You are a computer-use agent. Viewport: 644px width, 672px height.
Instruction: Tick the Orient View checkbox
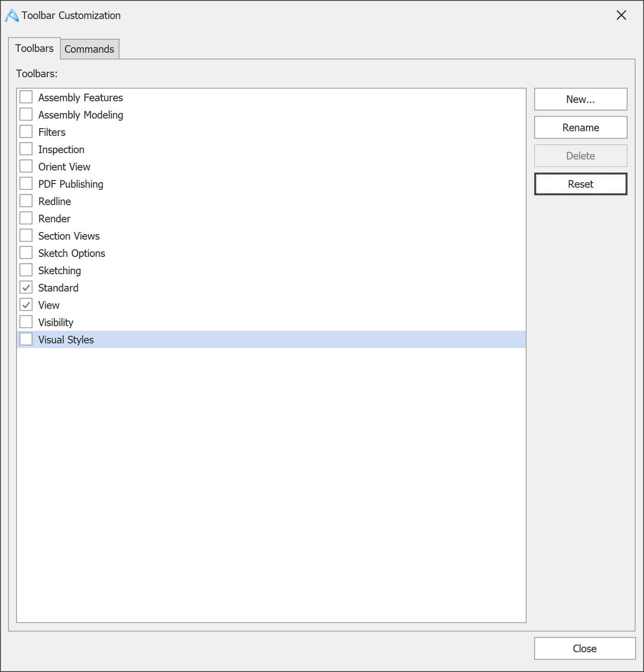click(x=26, y=166)
